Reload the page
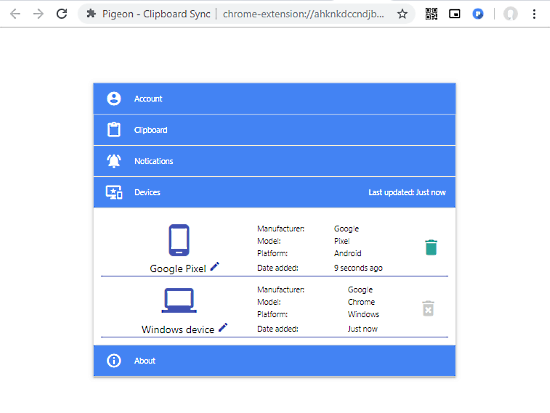This screenshot has height=413, width=550. pyautogui.click(x=62, y=14)
